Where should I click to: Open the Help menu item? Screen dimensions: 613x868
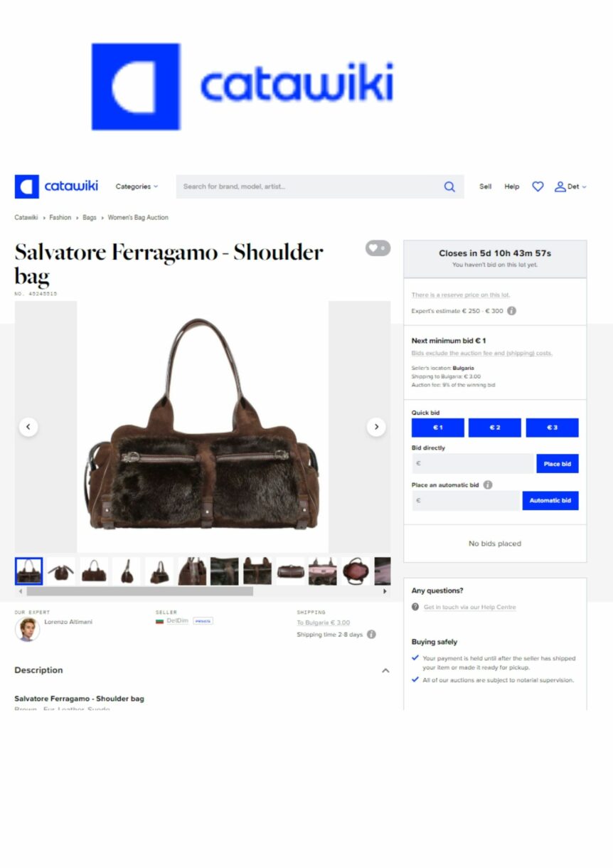512,186
